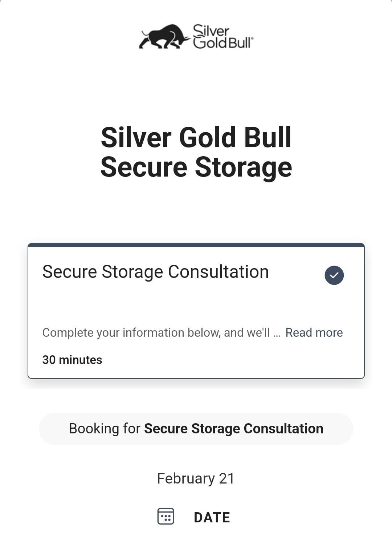392x542 pixels.
Task: Select the February 21 date text
Action: click(x=196, y=478)
